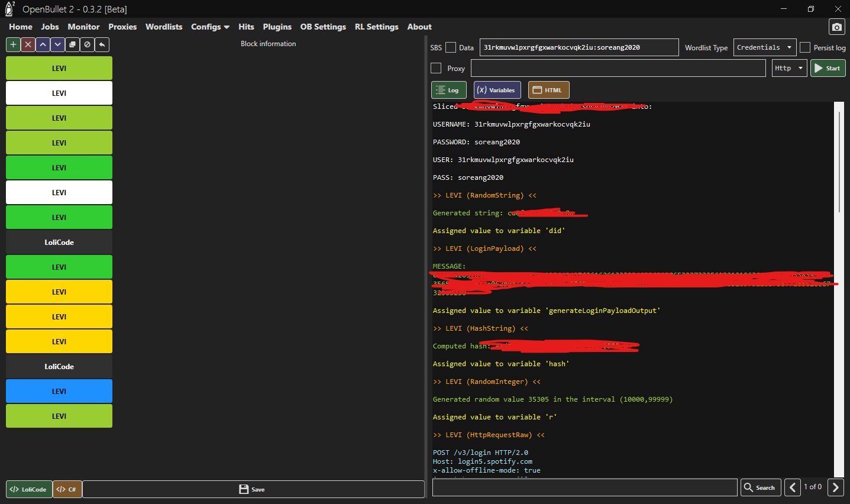Show the HTML view

[x=548, y=90]
